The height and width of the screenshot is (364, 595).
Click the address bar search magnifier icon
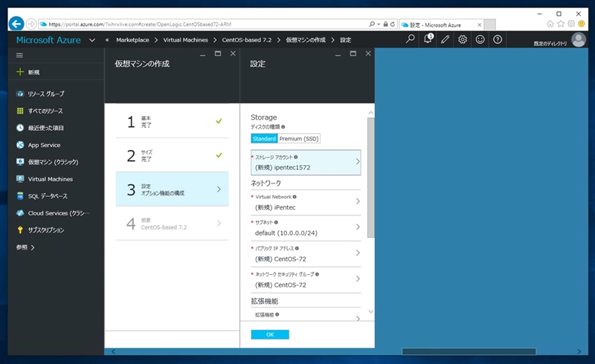tap(372, 25)
